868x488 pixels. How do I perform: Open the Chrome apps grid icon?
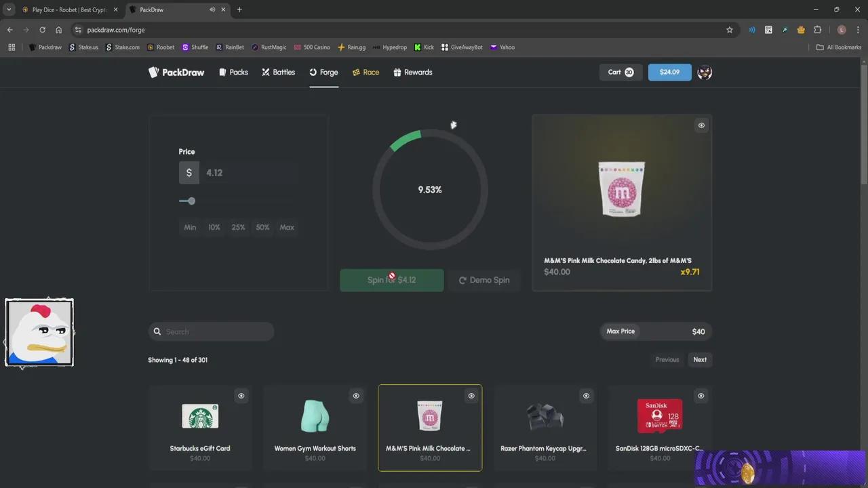pos(12,47)
